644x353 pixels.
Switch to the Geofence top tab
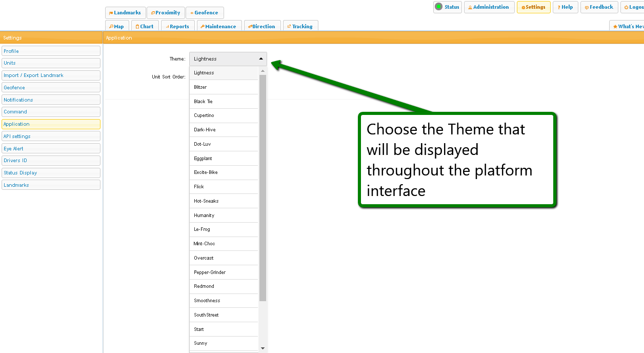pyautogui.click(x=205, y=13)
